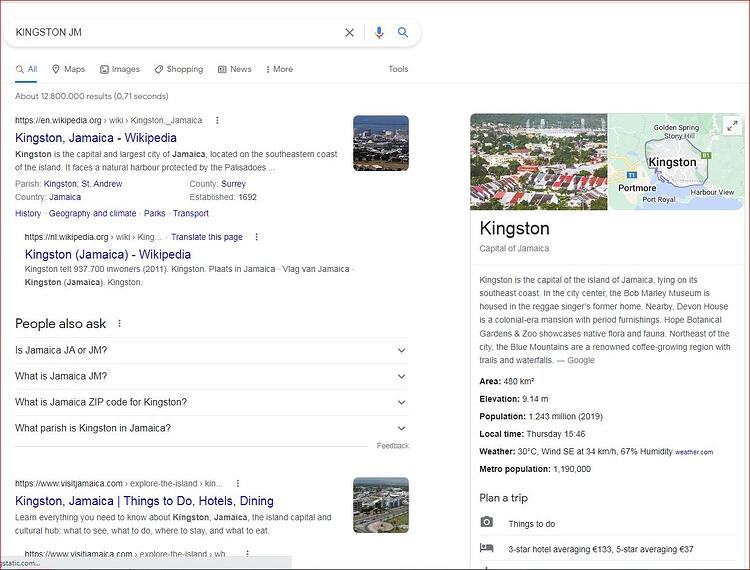Open the 'Kingston, Jamaica - Wikipedia' result link
750x570 pixels.
96,138
